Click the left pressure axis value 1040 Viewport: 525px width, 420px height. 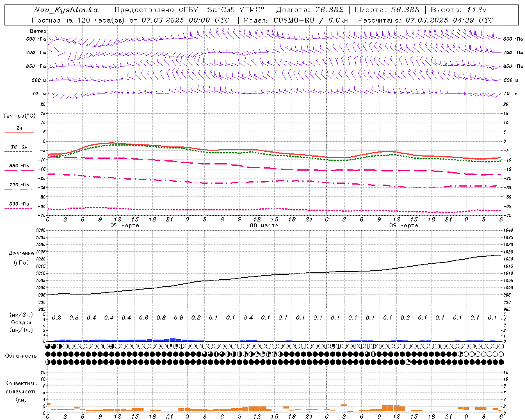[41, 231]
